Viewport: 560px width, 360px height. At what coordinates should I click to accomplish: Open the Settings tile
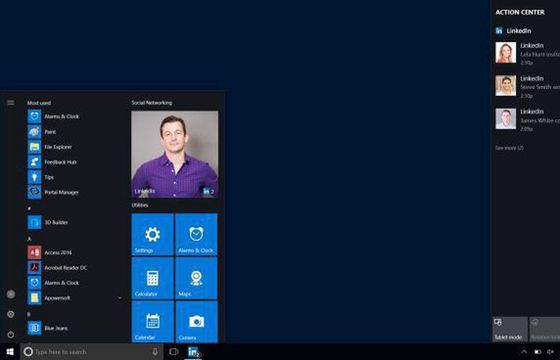(x=152, y=234)
